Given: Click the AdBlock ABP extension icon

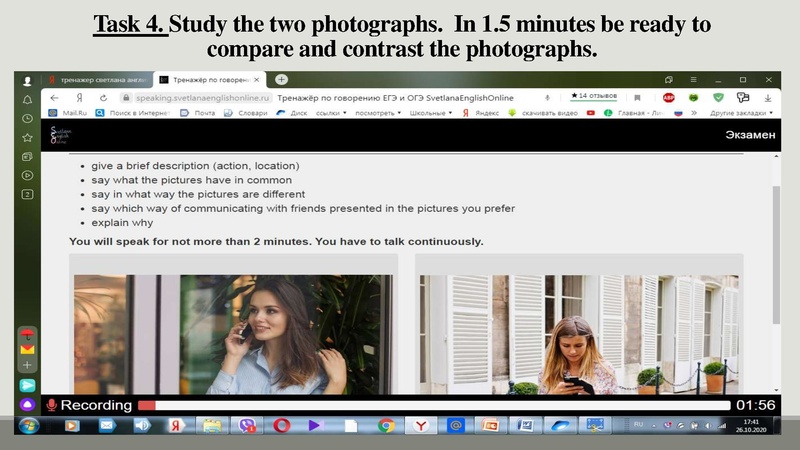Looking at the screenshot, I should [x=668, y=98].
